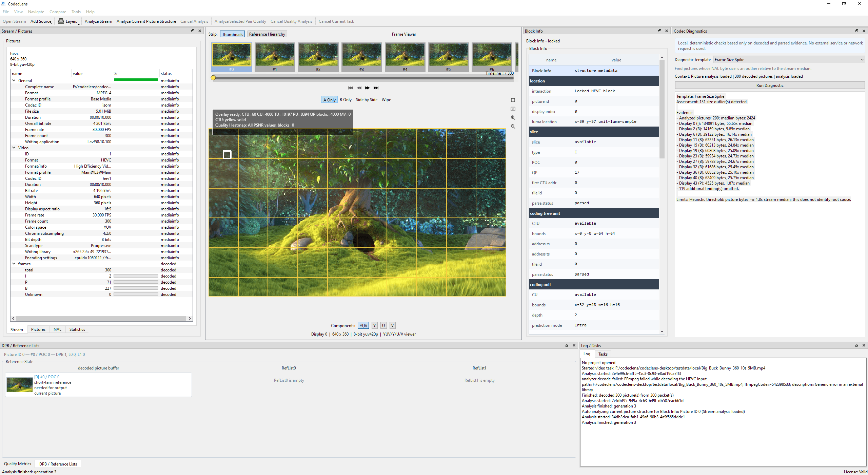Image resolution: width=868 pixels, height=475 pixels.
Task: Jump to the first frame
Action: [351, 88]
